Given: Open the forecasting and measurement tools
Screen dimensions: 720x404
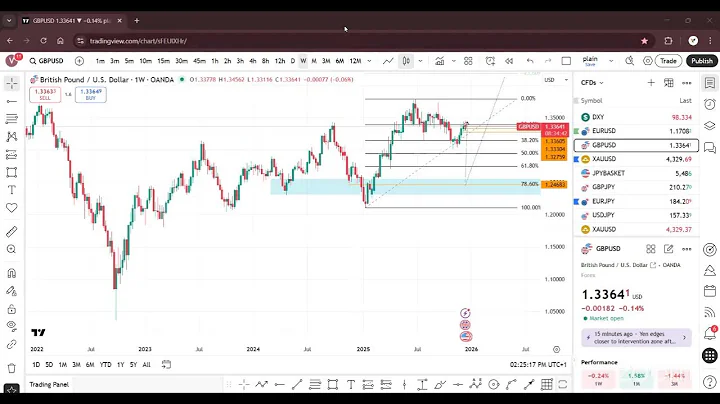Looking at the screenshot, I should click(x=11, y=155).
